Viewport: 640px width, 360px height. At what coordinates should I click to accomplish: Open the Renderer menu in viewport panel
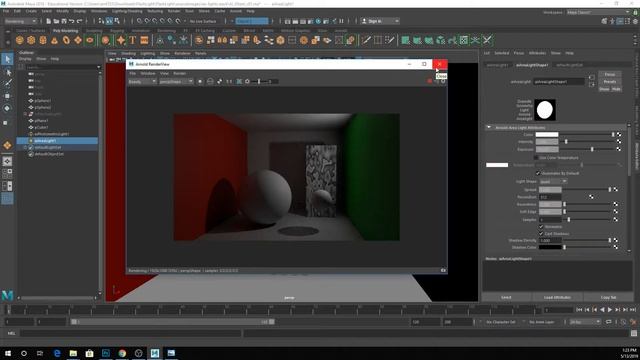coord(182,53)
